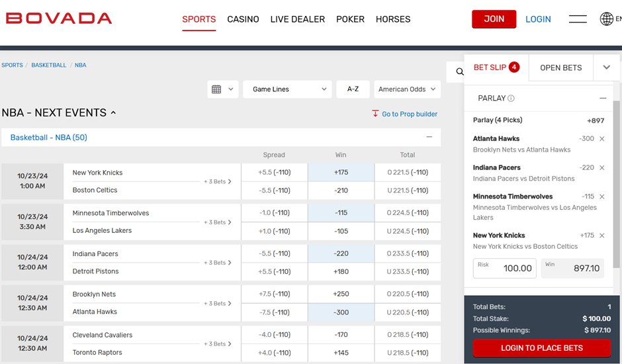
Task: Collapse the Parlay section
Action: 603,98
